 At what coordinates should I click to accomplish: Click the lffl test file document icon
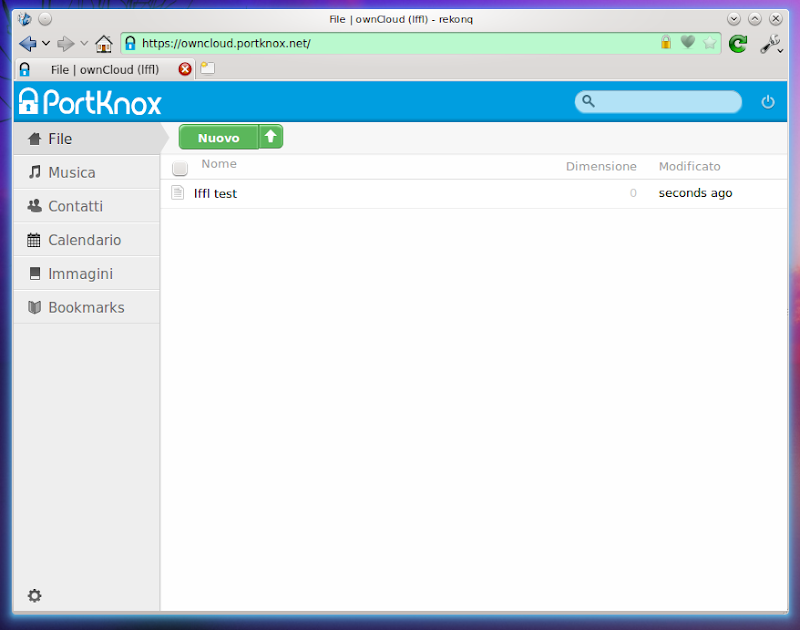coord(178,193)
